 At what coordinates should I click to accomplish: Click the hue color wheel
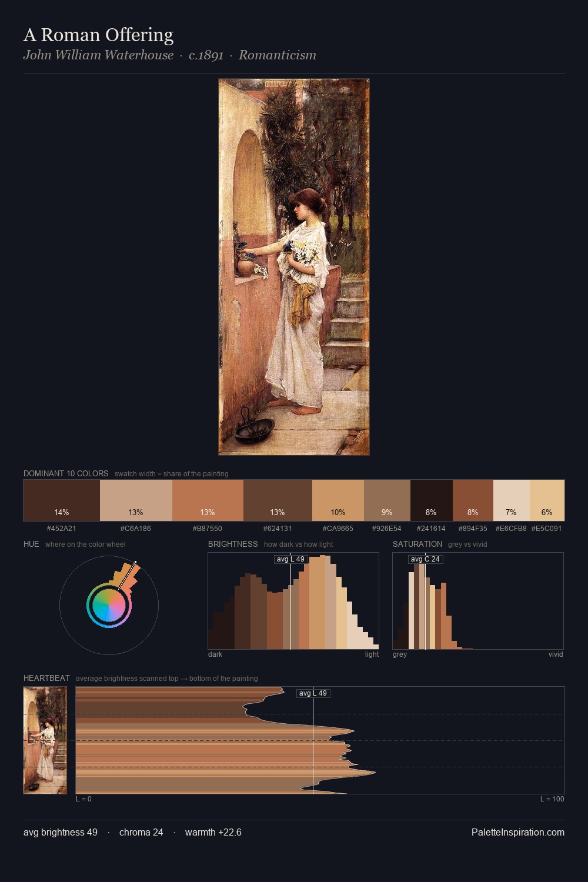109,605
